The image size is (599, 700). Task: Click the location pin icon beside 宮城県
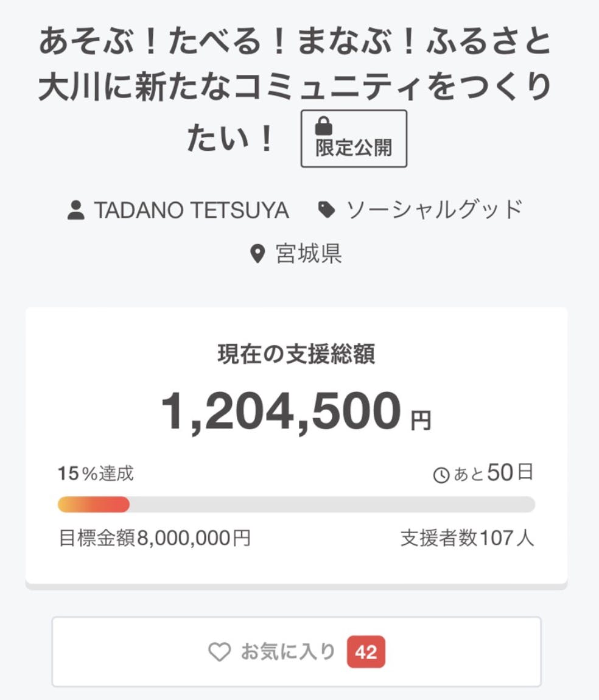258,254
